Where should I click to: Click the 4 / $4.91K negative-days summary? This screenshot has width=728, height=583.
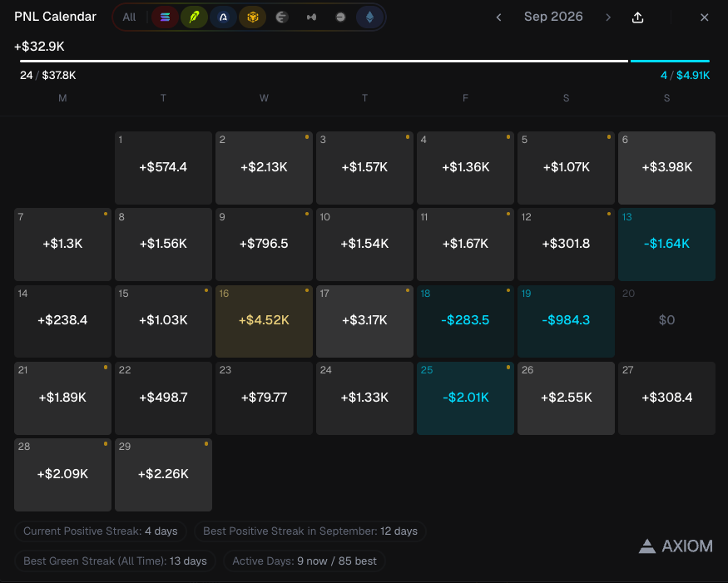686,75
